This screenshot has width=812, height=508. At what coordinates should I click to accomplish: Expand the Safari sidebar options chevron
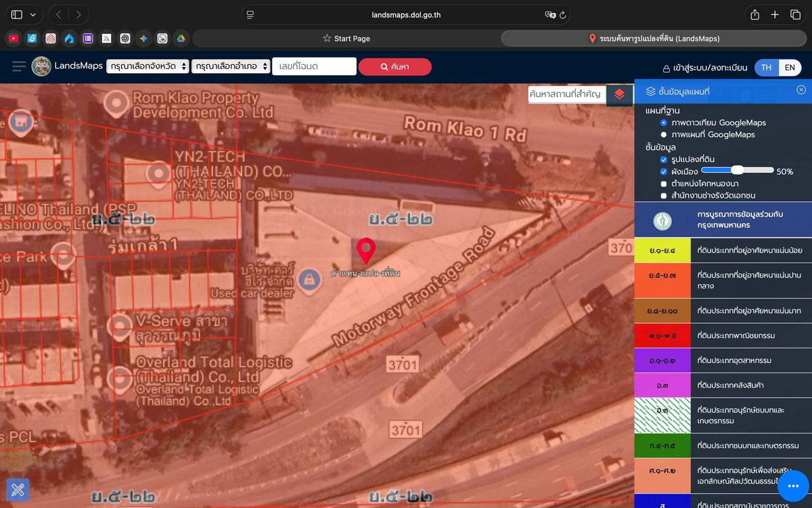32,15
